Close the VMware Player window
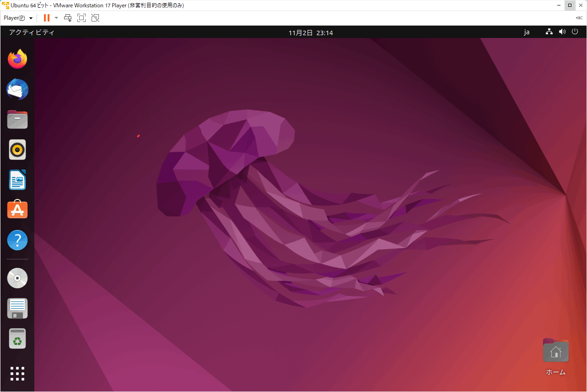This screenshot has height=392, width=587. [x=581, y=5]
